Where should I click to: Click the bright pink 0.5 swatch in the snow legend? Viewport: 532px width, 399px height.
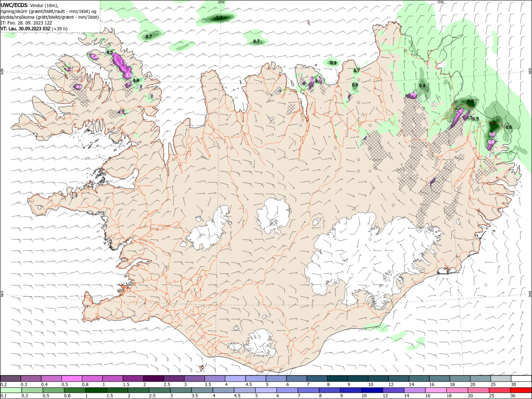click(71, 378)
